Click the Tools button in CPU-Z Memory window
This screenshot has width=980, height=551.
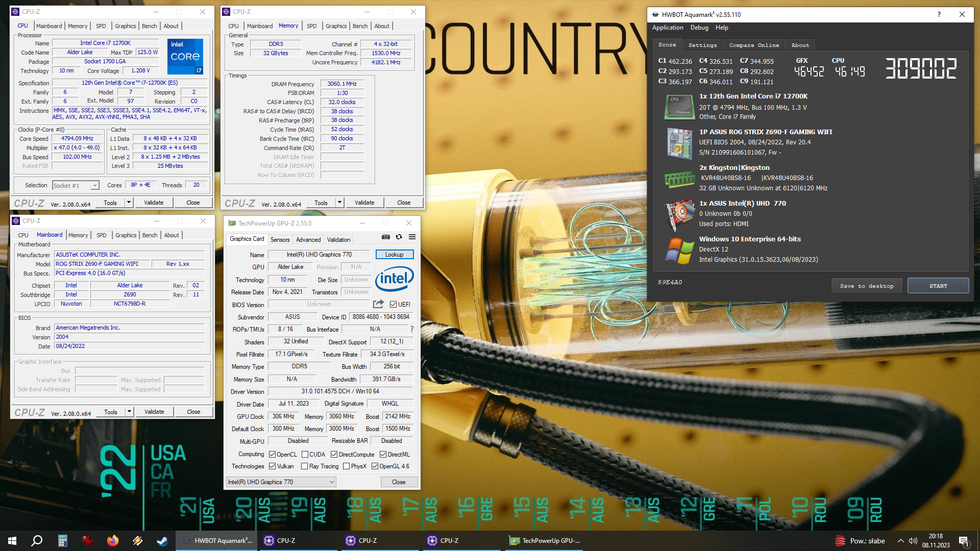321,203
